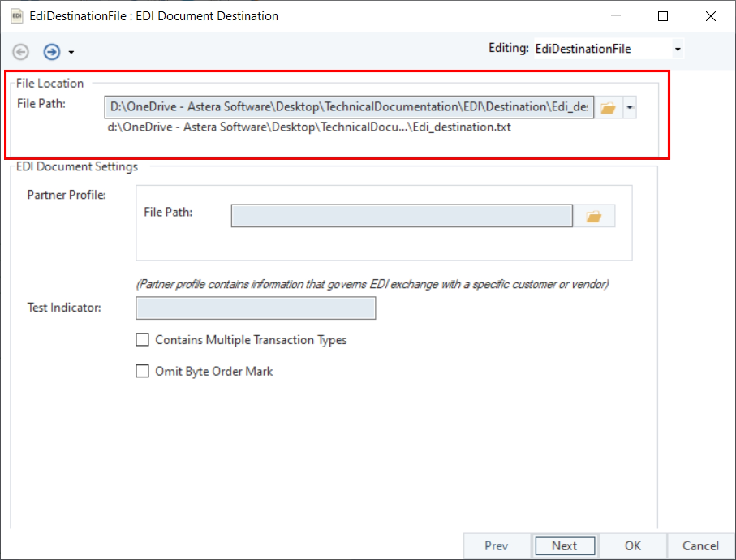Click the Test Indicator input field
This screenshot has width=736, height=560.
click(x=256, y=308)
